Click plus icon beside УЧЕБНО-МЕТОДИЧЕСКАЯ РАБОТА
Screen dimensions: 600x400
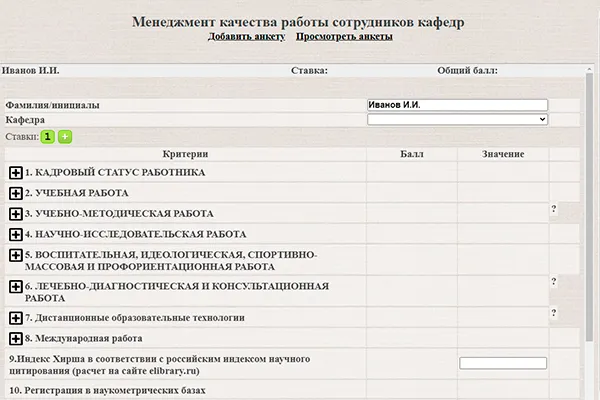point(16,214)
